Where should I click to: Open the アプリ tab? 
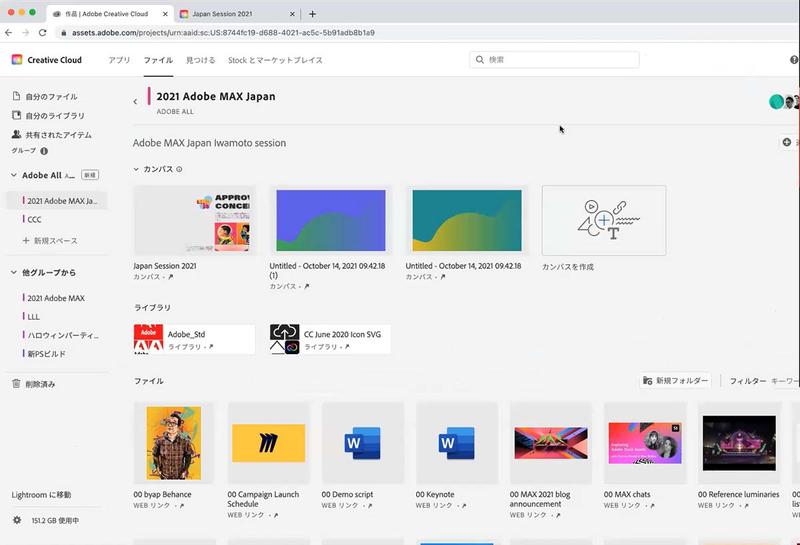coord(119,60)
